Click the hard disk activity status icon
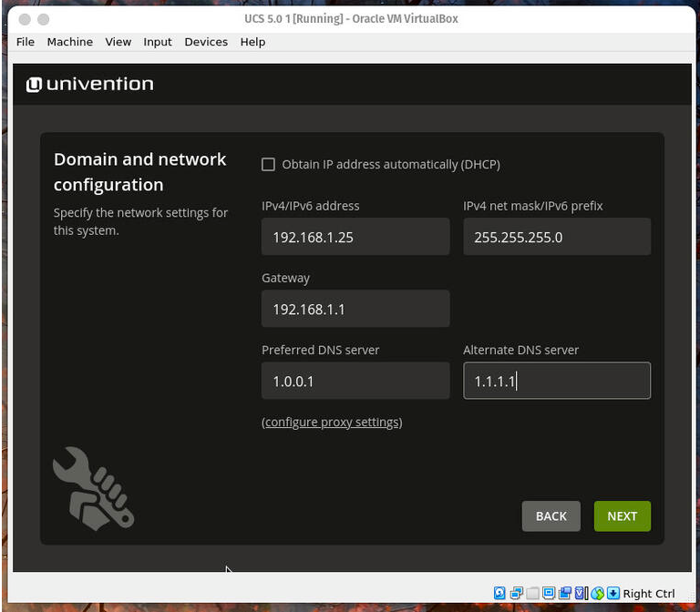Viewport: 700px width, 612px height. 499,593
